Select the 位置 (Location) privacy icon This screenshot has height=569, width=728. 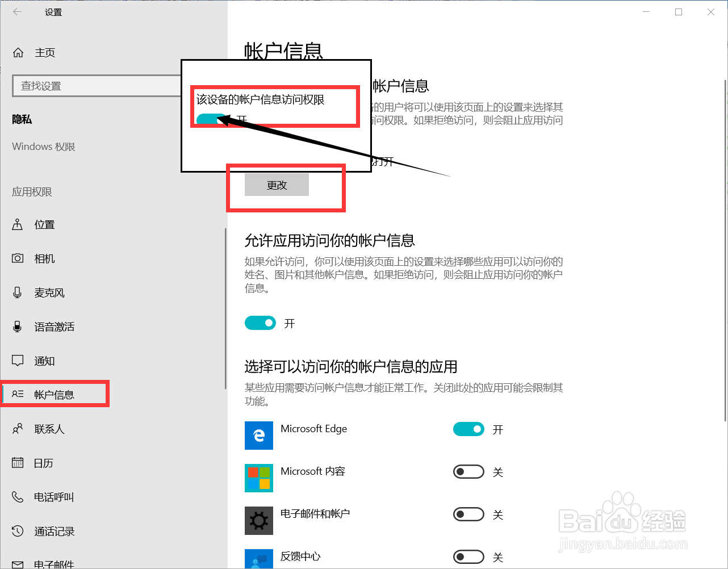(17, 224)
